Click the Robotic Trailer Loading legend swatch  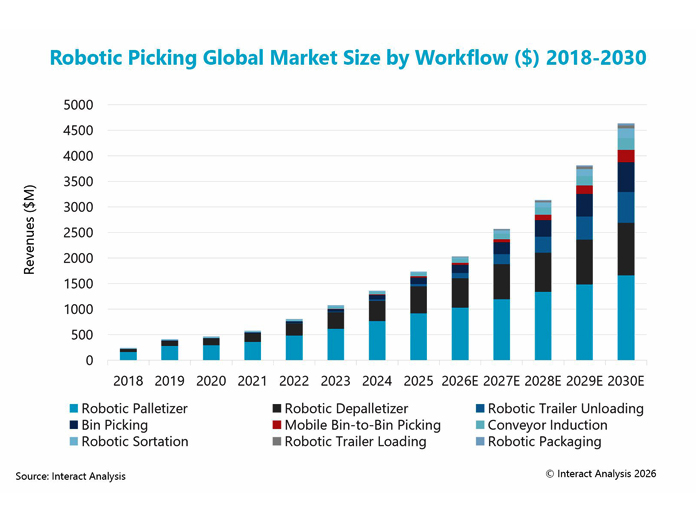[277, 441]
